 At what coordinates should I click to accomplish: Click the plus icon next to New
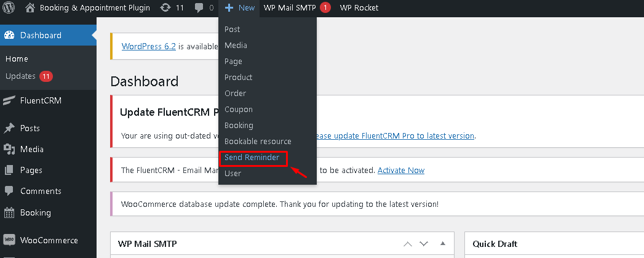click(x=229, y=7)
